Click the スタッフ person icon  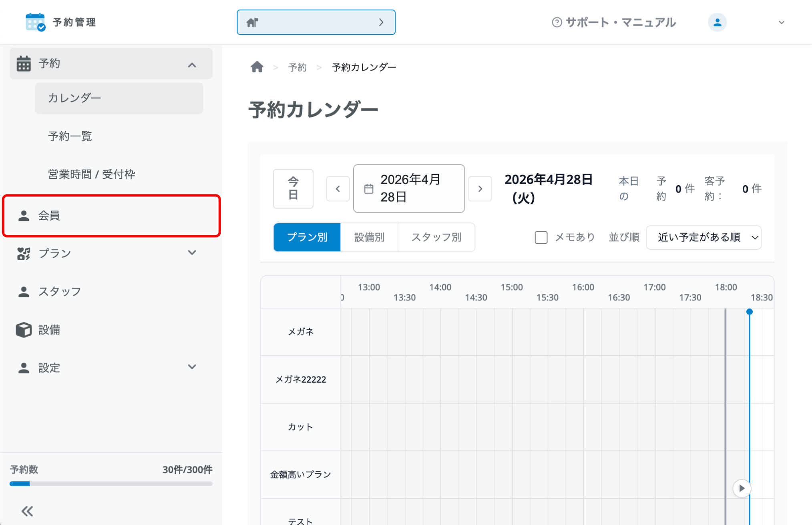[x=24, y=291]
